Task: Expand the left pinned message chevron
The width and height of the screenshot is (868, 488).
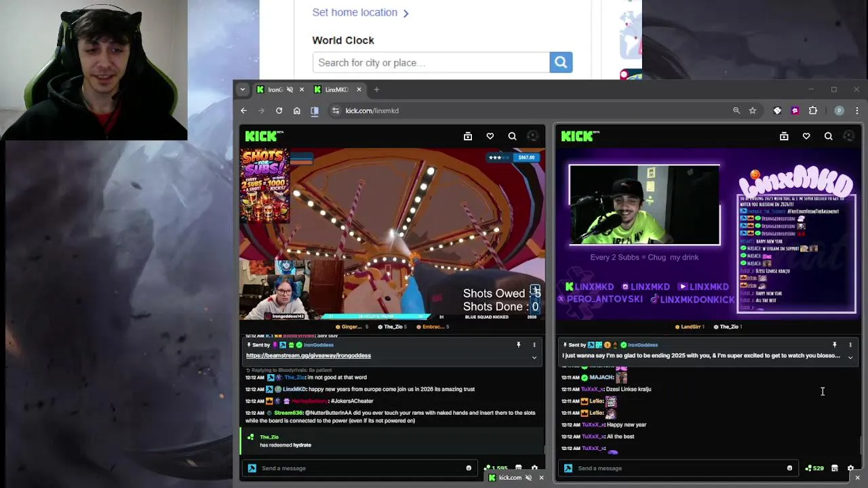Action: tap(534, 357)
